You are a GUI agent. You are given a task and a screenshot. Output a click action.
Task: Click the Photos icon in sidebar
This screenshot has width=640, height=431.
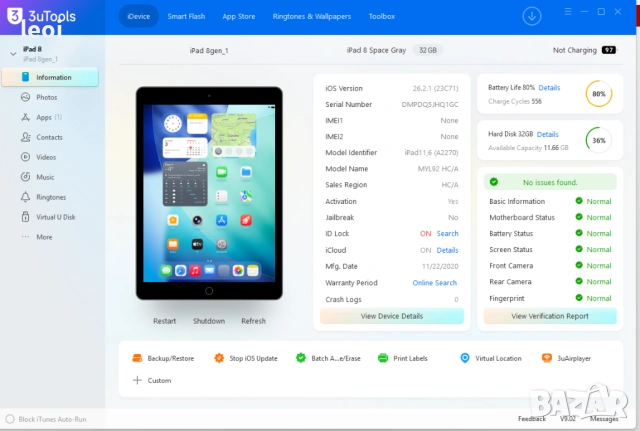pos(25,97)
